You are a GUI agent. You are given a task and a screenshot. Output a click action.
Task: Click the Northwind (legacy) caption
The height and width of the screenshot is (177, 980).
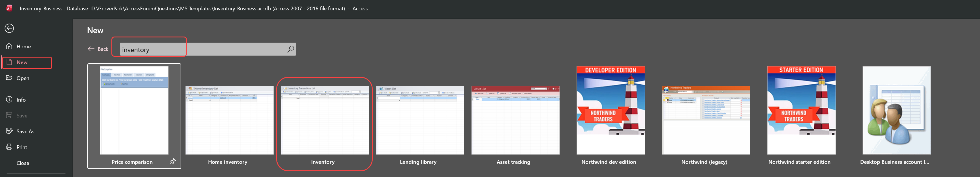point(704,162)
